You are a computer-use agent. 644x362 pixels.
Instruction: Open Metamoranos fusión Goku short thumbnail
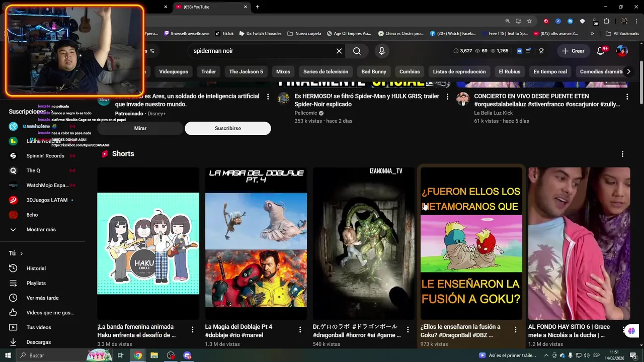[471, 243]
